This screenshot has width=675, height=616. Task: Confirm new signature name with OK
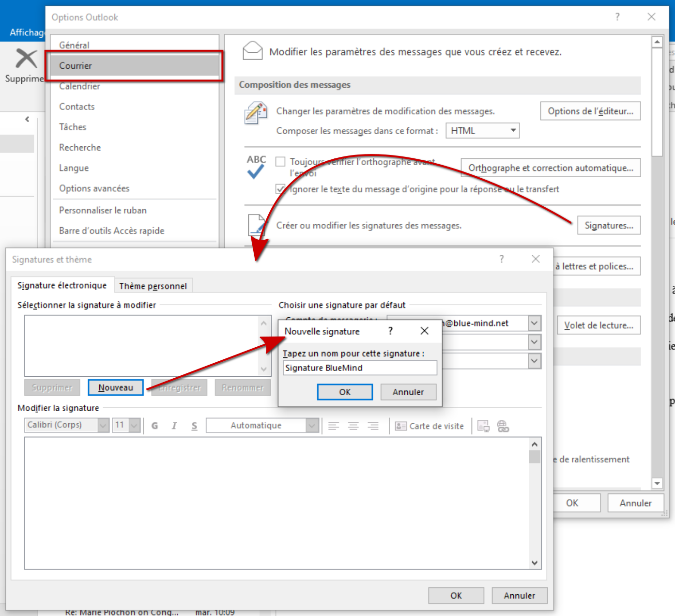tap(345, 392)
